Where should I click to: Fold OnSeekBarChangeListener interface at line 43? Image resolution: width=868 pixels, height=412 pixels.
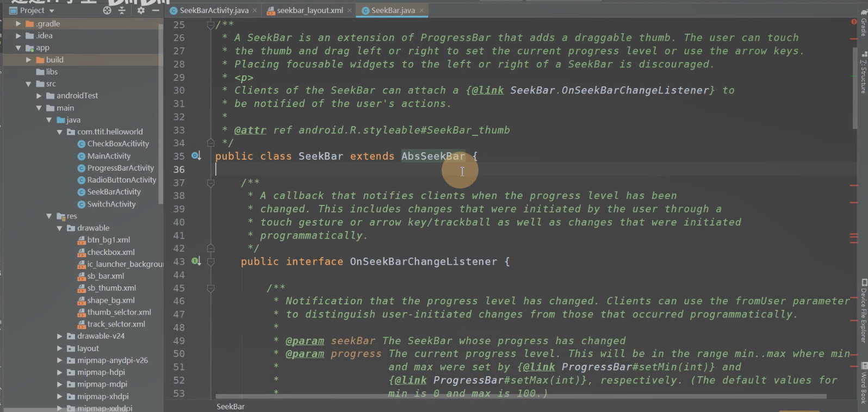click(210, 262)
